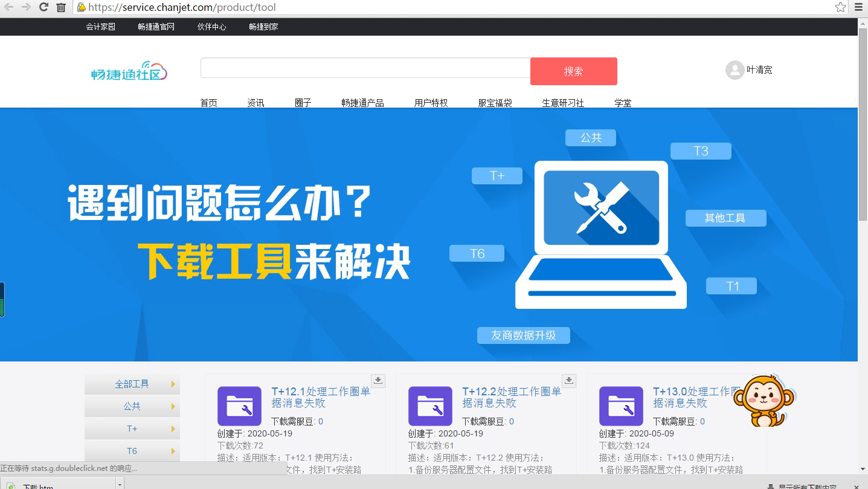Click the 显示所有下载内容 link in downloads bar
Image resolution: width=868 pixels, height=489 pixels.
pos(807,487)
